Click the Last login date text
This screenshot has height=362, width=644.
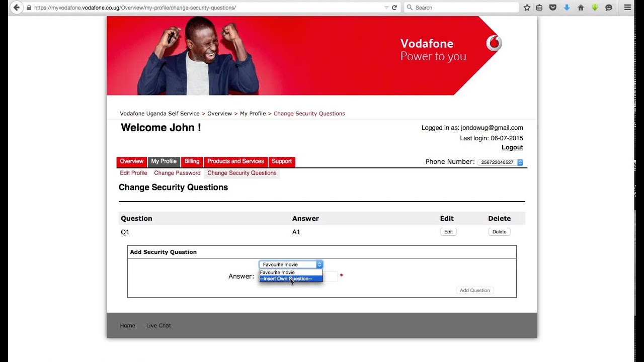[x=491, y=138]
